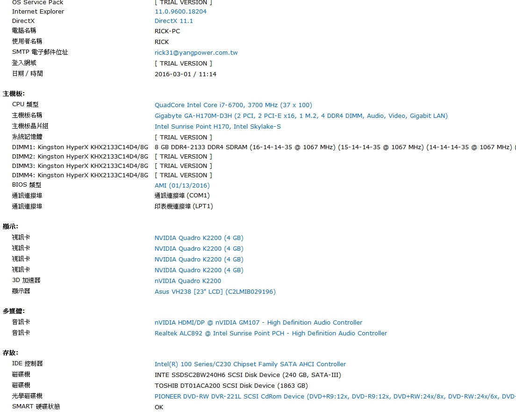
Task: Click the TRIAL VERSION value beside 系統記憶體
Action: pos(183,137)
